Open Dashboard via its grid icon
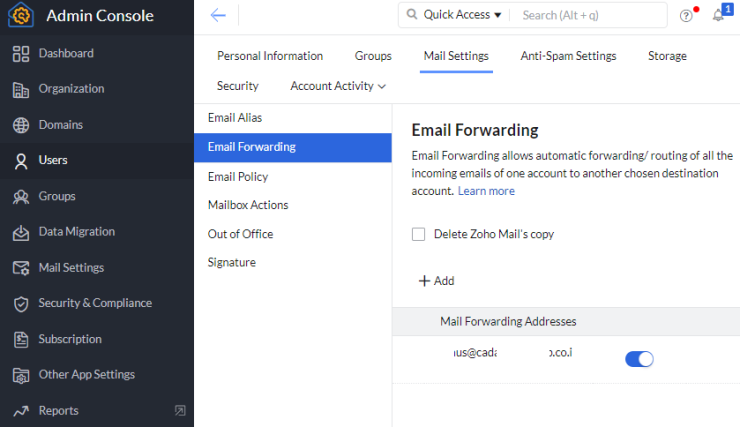 (21, 54)
